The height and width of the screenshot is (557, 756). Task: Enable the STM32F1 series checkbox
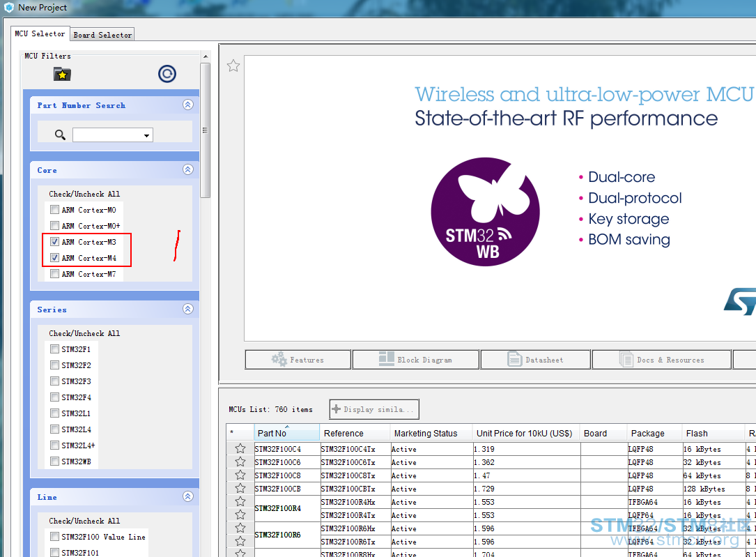54,349
